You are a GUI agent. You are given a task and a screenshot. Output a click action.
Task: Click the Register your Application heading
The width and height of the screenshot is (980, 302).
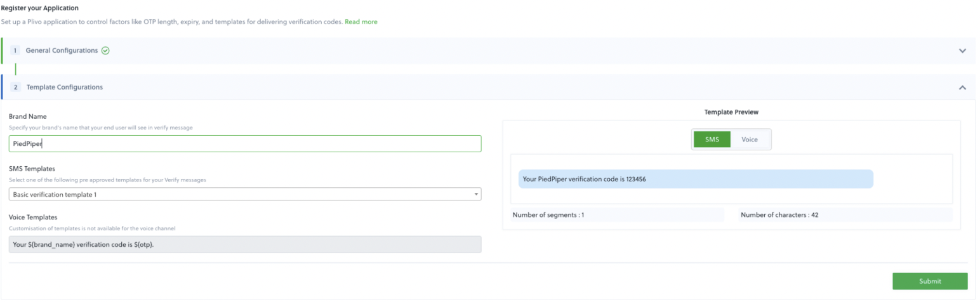pos(39,8)
